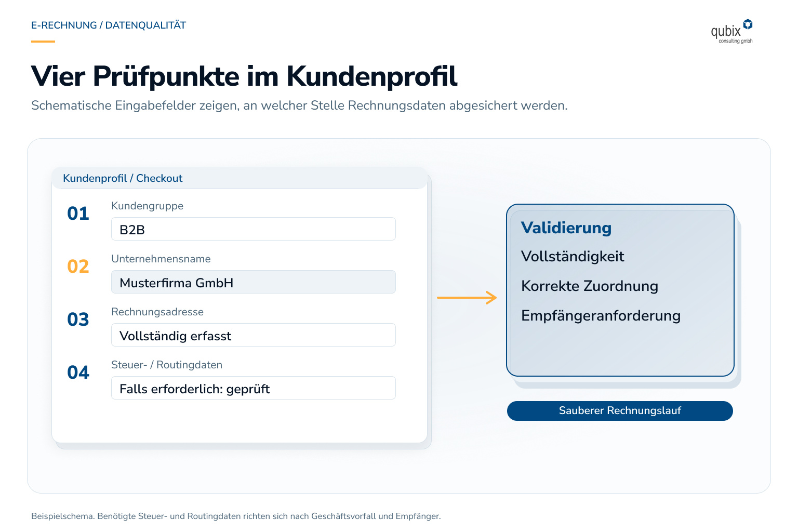The height and width of the screenshot is (532, 798).
Task: Click the Rechnungsadresse label
Action: point(157,312)
